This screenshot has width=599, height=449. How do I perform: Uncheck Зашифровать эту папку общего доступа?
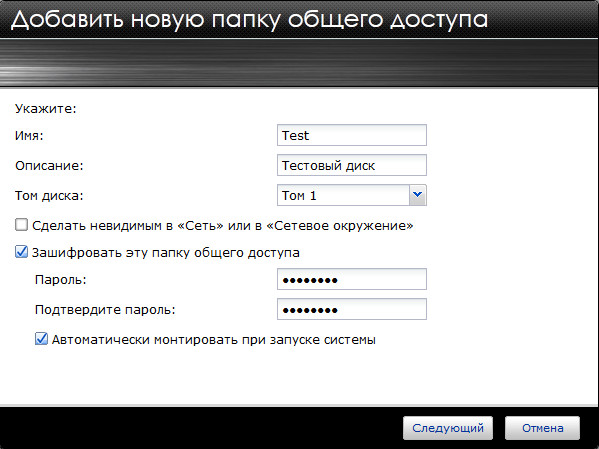click(21, 252)
